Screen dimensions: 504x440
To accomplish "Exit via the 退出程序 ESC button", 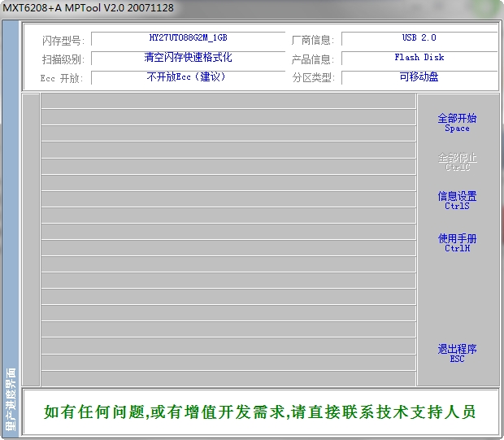I will [457, 353].
